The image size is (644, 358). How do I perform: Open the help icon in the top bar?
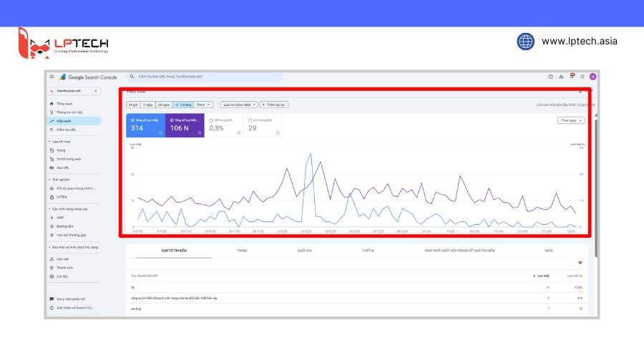pos(550,77)
